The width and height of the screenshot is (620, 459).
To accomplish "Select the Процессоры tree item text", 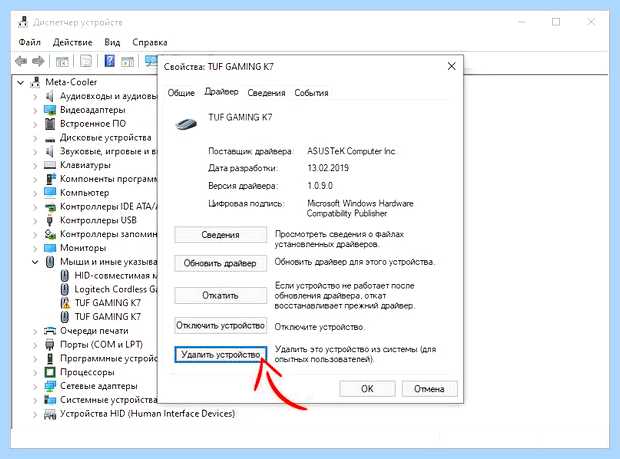I will [87, 372].
